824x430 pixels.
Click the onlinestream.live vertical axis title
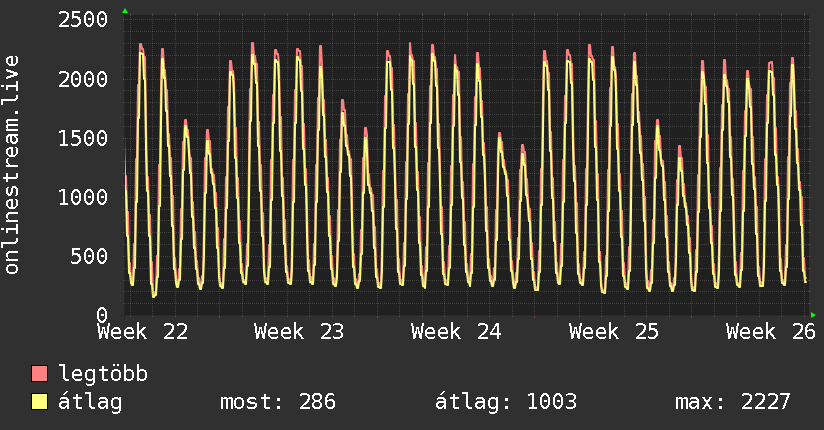click(11, 165)
